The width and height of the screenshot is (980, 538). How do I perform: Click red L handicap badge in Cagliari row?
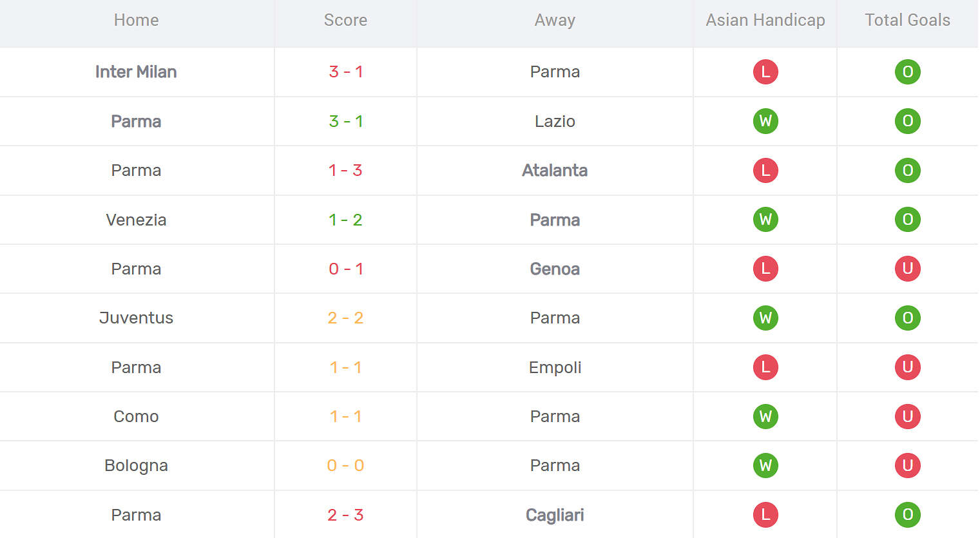tap(765, 515)
